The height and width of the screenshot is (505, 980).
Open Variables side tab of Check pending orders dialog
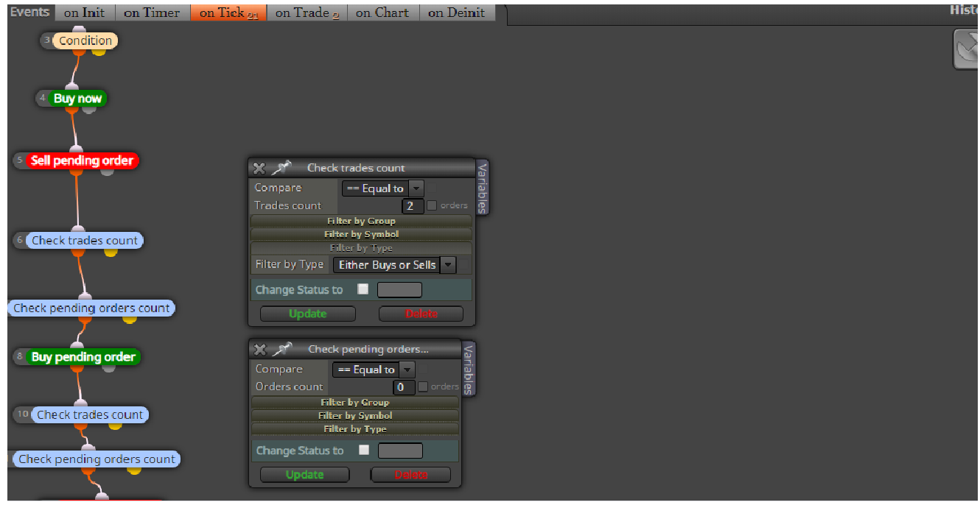tap(469, 369)
